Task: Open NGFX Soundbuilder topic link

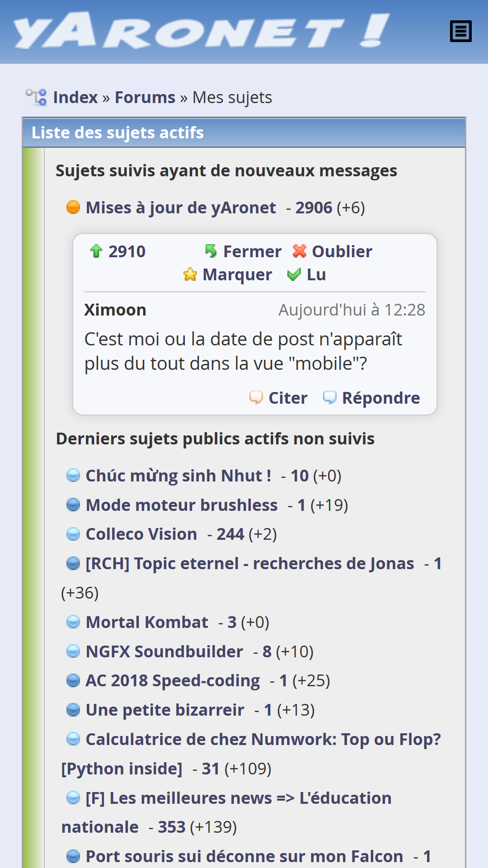Action: click(164, 652)
